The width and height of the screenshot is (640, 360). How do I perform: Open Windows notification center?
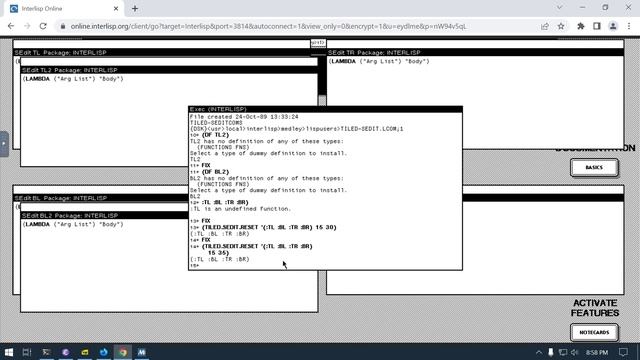tap(623, 352)
